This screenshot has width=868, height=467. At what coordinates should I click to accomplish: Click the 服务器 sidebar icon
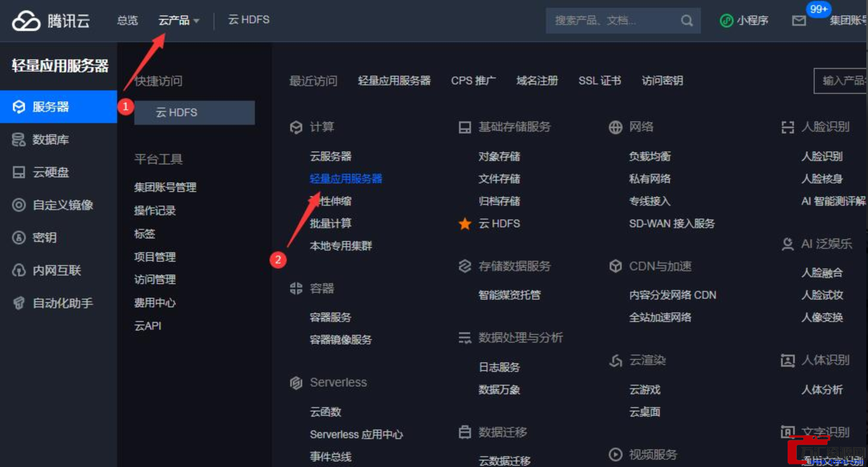19,107
